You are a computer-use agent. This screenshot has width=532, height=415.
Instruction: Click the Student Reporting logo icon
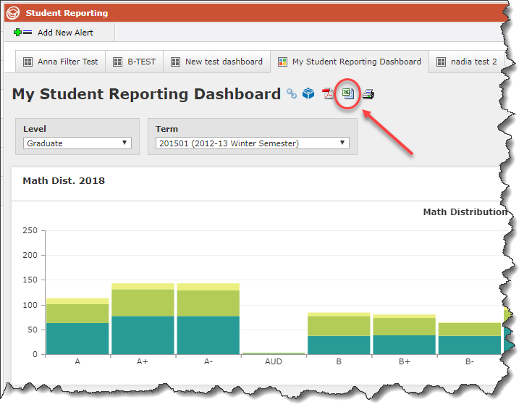point(13,12)
